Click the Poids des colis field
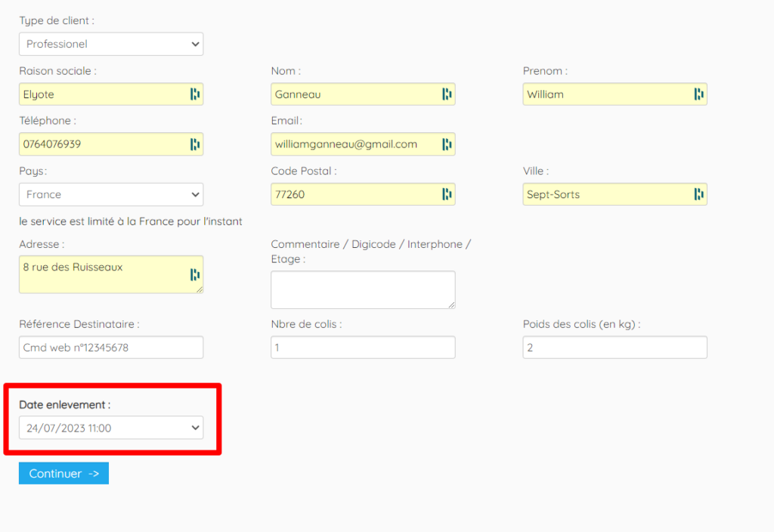Screen dimensions: 774x532 pos(615,348)
